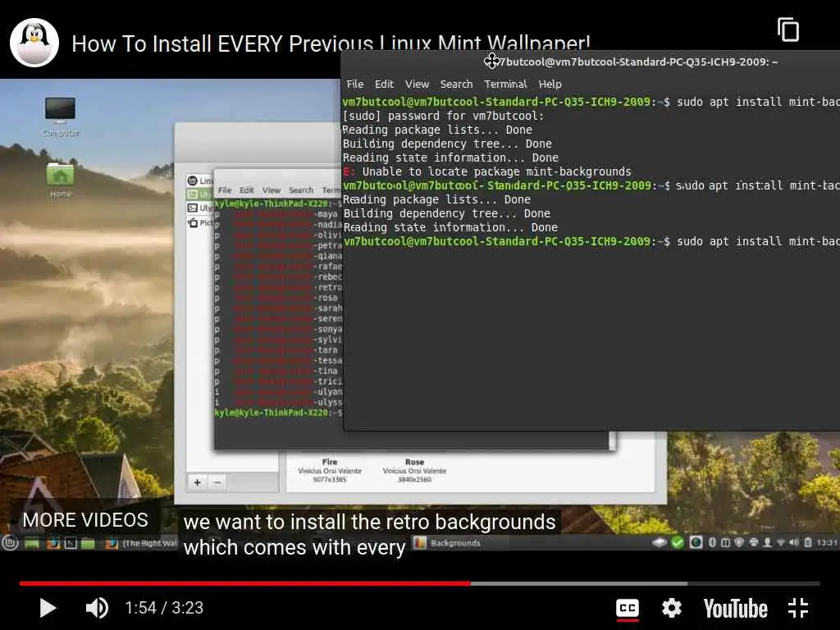This screenshot has width=840, height=630.
Task: Click the remove (−) button in Backgrounds window
Action: click(x=217, y=482)
